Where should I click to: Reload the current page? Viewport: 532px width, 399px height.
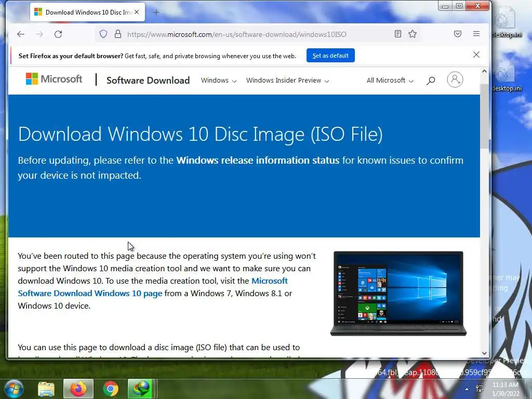(58, 34)
